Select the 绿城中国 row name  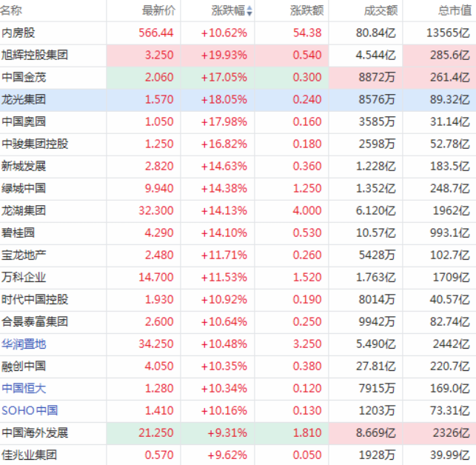tap(24, 188)
